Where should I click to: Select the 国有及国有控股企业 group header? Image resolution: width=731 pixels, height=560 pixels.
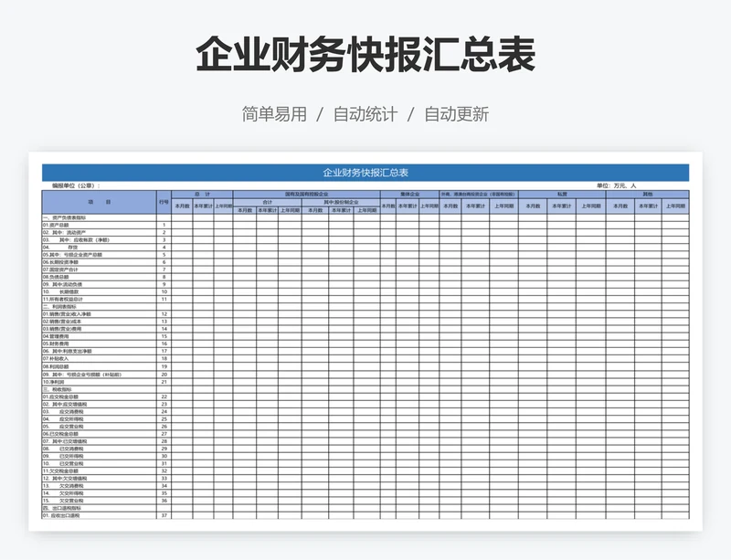click(x=307, y=194)
